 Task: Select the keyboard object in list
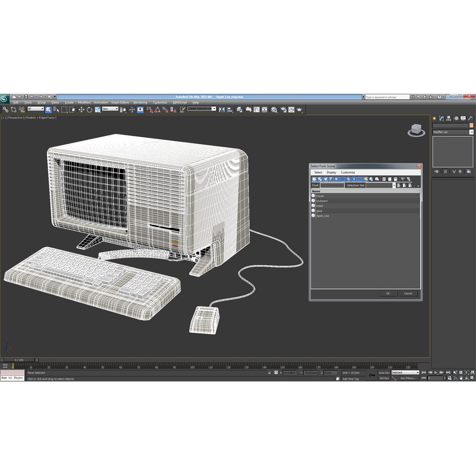coord(365,201)
